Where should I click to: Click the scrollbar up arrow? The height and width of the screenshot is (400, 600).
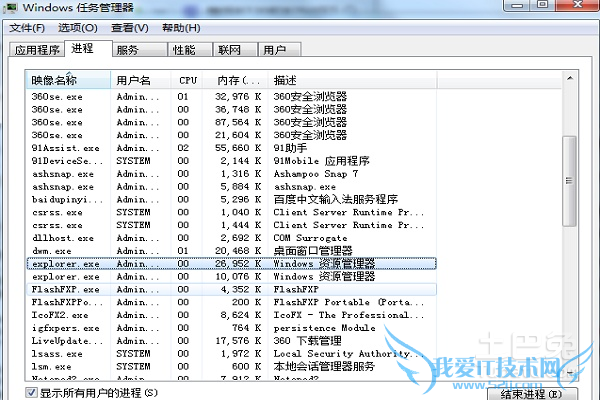pos(570,78)
